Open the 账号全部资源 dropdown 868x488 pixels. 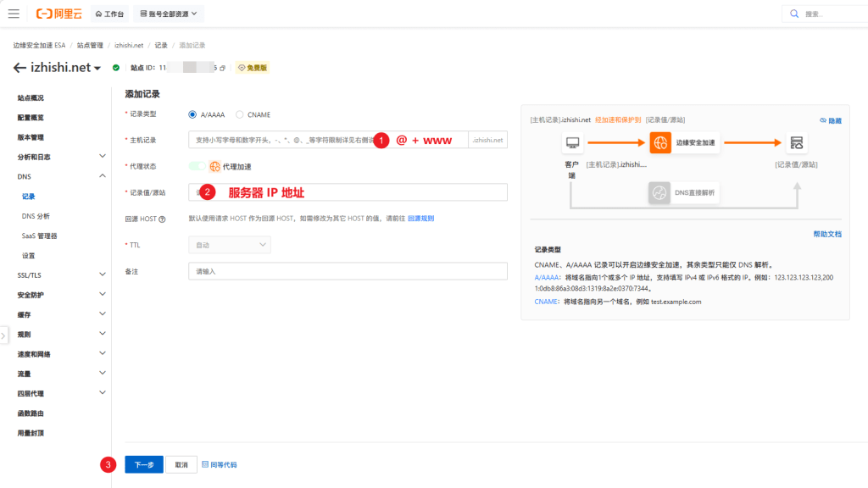point(169,14)
